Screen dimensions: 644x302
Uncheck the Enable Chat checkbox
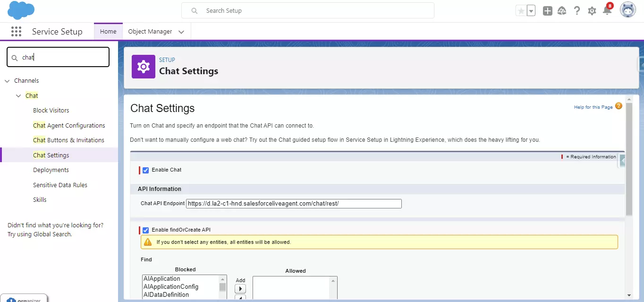coord(145,170)
